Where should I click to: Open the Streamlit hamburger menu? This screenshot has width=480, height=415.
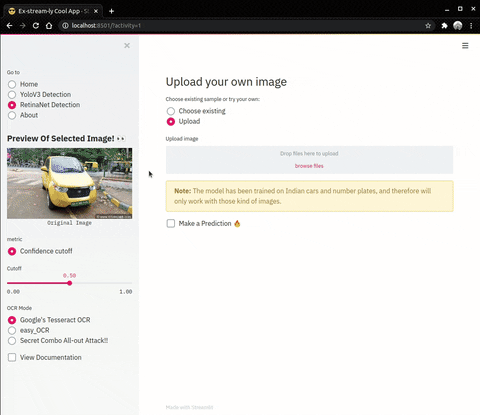[x=465, y=46]
